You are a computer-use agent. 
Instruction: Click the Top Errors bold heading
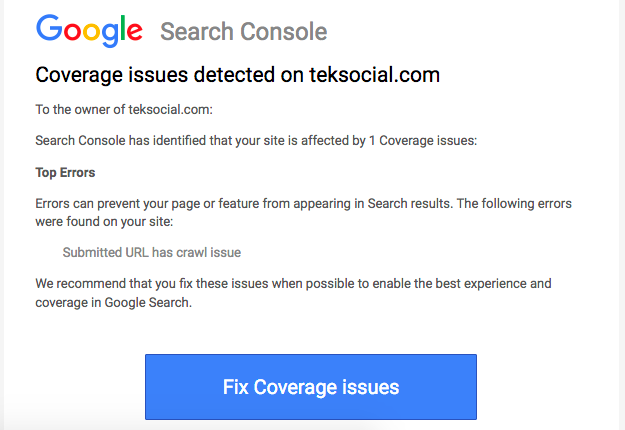[x=65, y=173]
